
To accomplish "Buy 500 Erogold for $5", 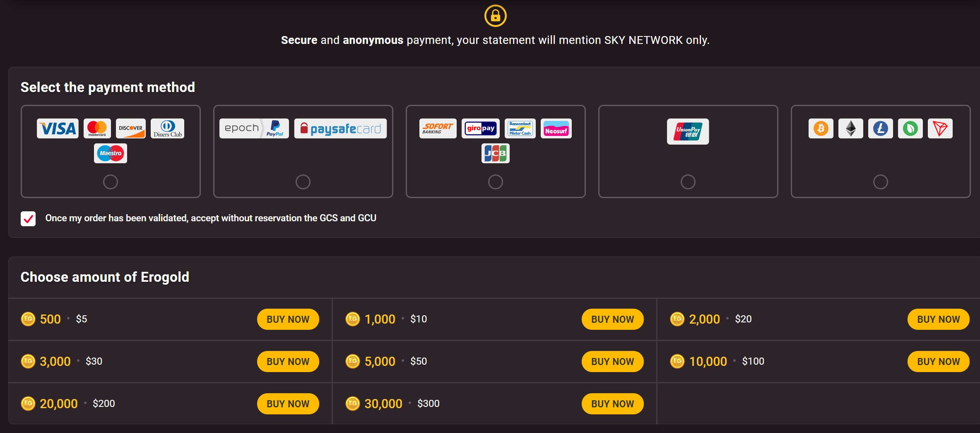I will tap(288, 319).
